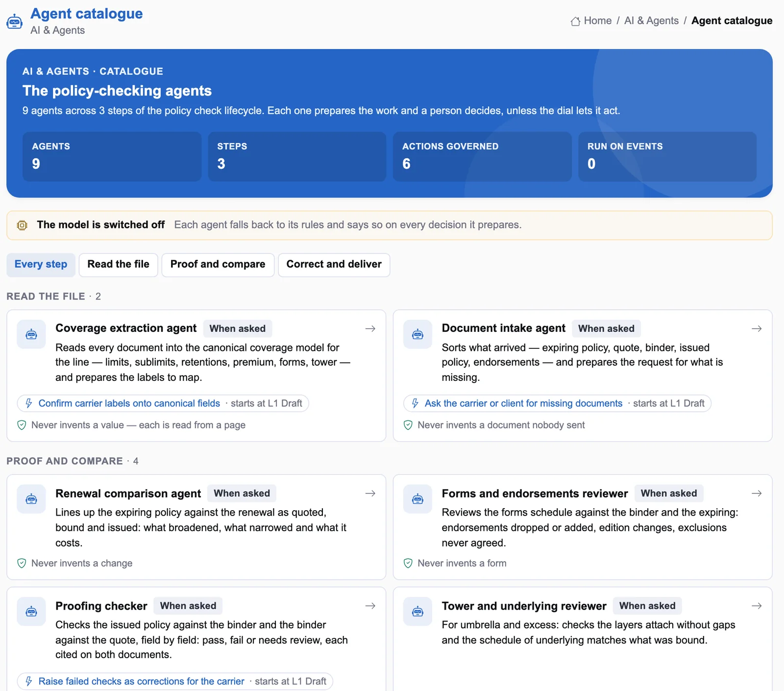Click 'When asked' badge on Renewal comparison agent
The width and height of the screenshot is (784, 691).
click(x=242, y=494)
